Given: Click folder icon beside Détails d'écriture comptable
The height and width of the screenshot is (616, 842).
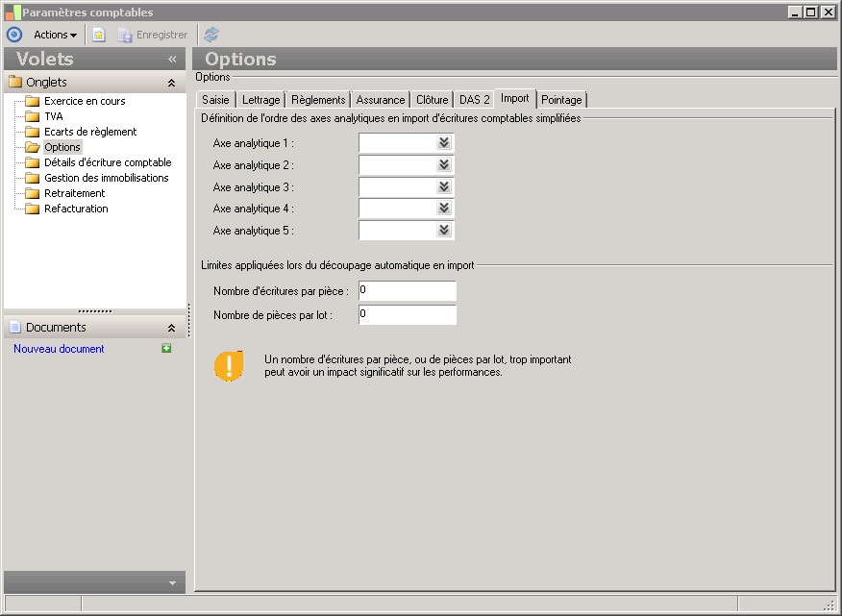Looking at the screenshot, I should click(x=33, y=162).
